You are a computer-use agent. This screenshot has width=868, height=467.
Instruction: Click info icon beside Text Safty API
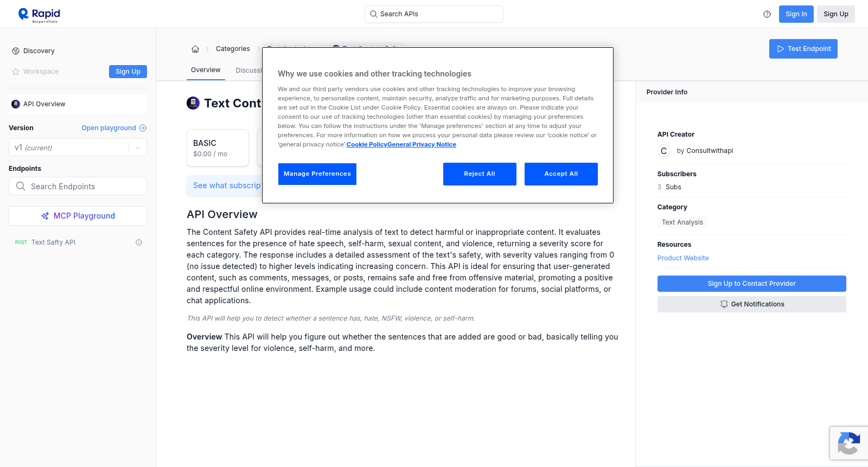[139, 242]
